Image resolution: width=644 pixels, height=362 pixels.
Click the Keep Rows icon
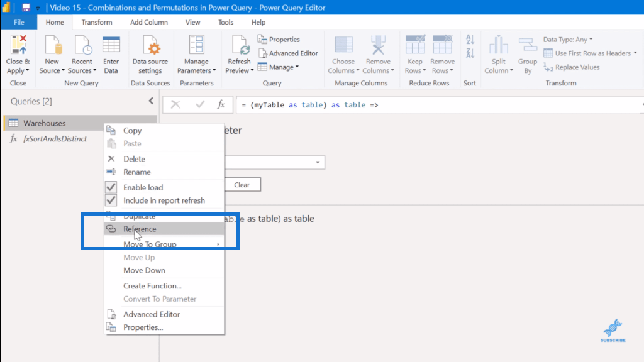tap(415, 45)
